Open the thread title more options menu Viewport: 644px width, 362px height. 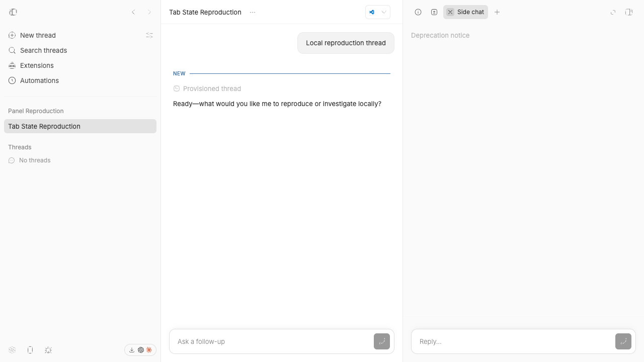click(253, 12)
